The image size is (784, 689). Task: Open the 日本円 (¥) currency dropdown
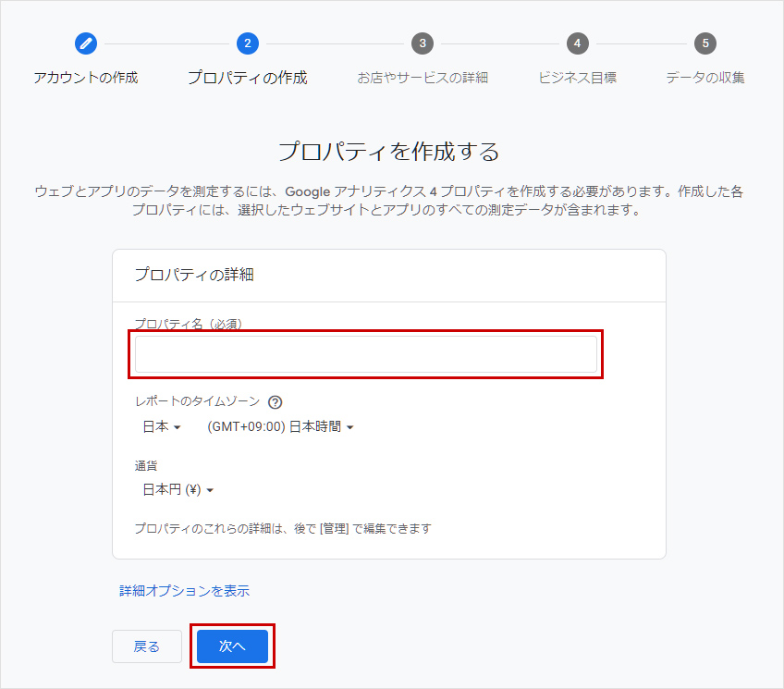click(178, 490)
